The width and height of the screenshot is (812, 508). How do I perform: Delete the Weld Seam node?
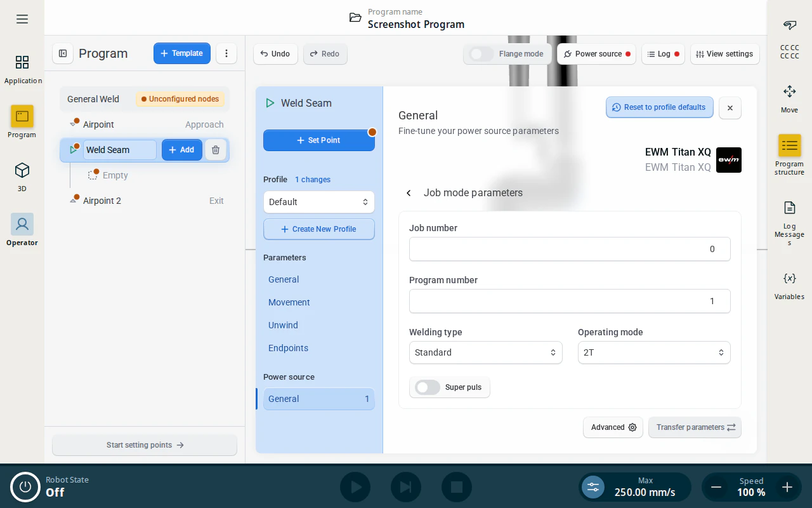[216, 150]
